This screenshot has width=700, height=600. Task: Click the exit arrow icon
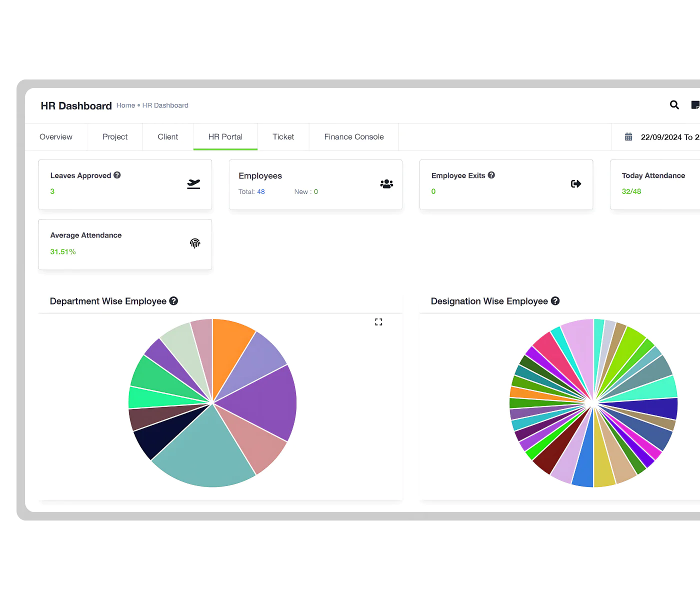(x=576, y=184)
